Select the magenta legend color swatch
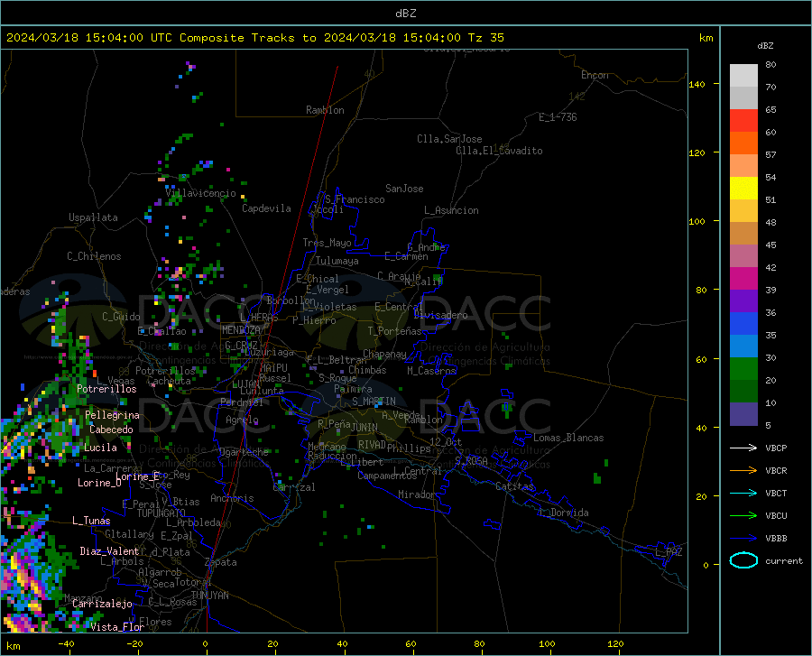Screen dimensions: 812x656 click(x=743, y=279)
